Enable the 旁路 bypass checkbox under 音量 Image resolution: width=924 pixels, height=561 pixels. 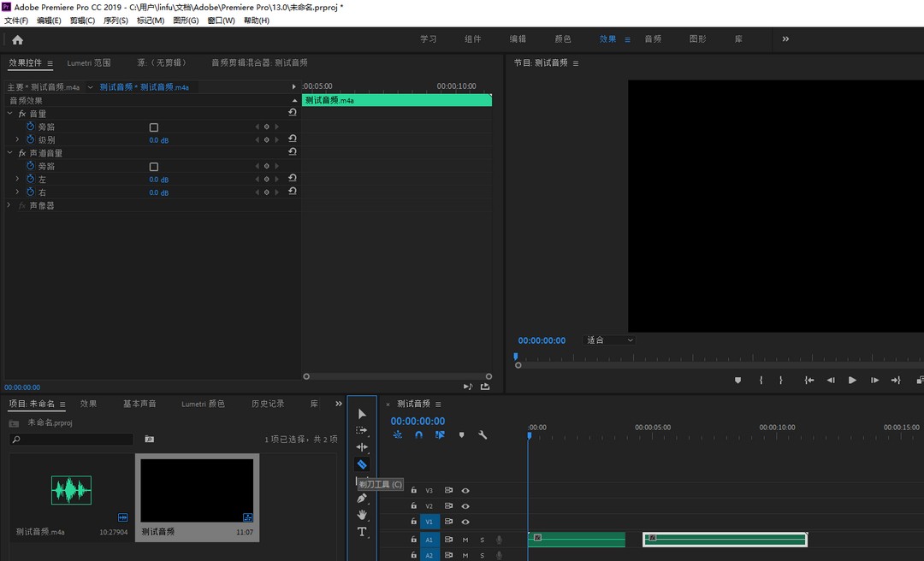154,127
